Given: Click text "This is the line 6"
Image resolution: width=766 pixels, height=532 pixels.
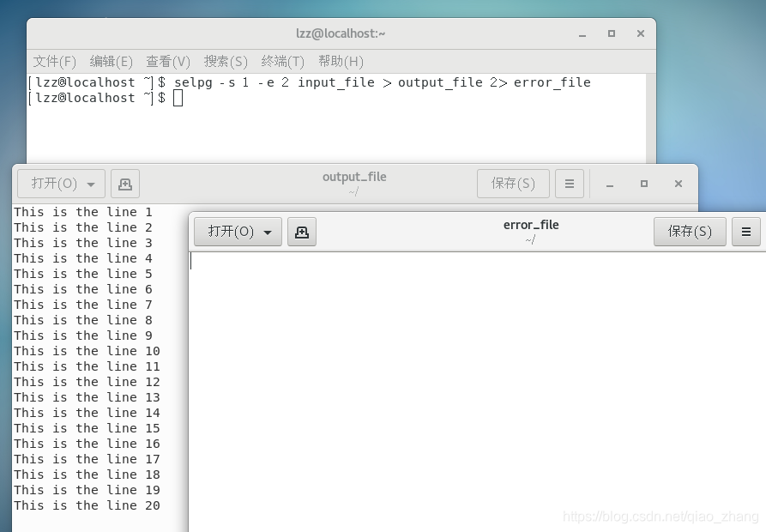Looking at the screenshot, I should [83, 289].
